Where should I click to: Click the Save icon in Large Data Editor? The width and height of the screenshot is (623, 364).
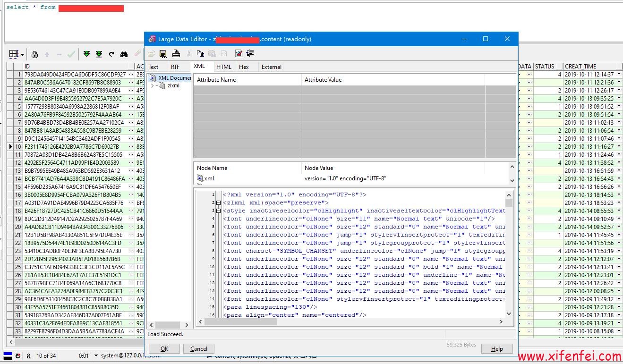click(163, 54)
